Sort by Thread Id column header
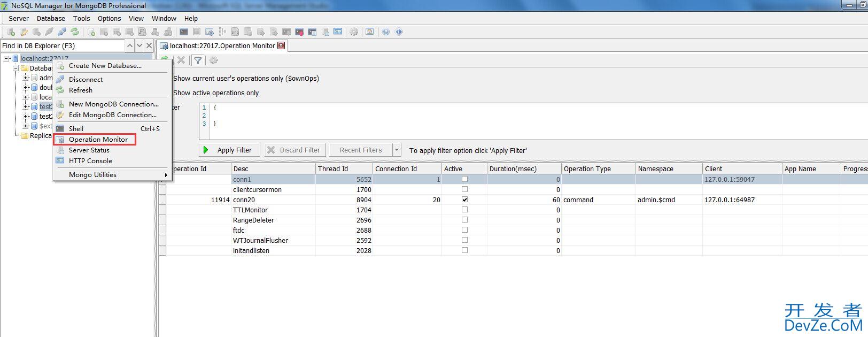The width and height of the screenshot is (868, 337). point(344,168)
